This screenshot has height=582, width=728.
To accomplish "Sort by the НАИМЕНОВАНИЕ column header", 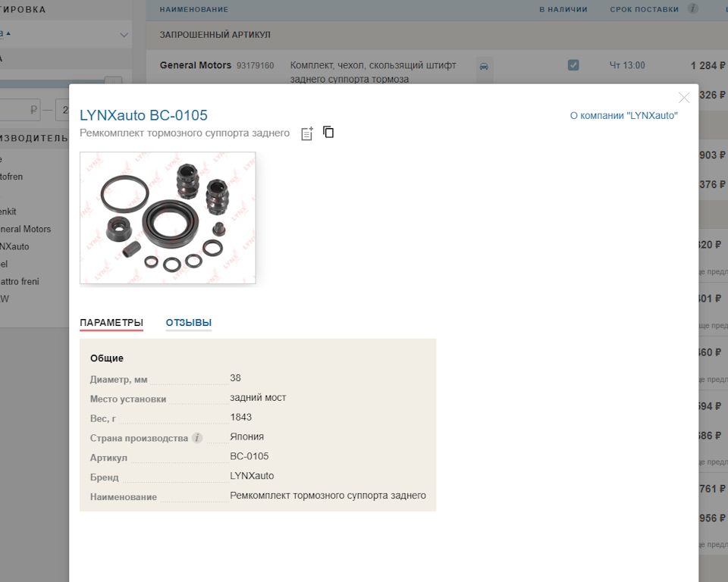I will pos(194,9).
